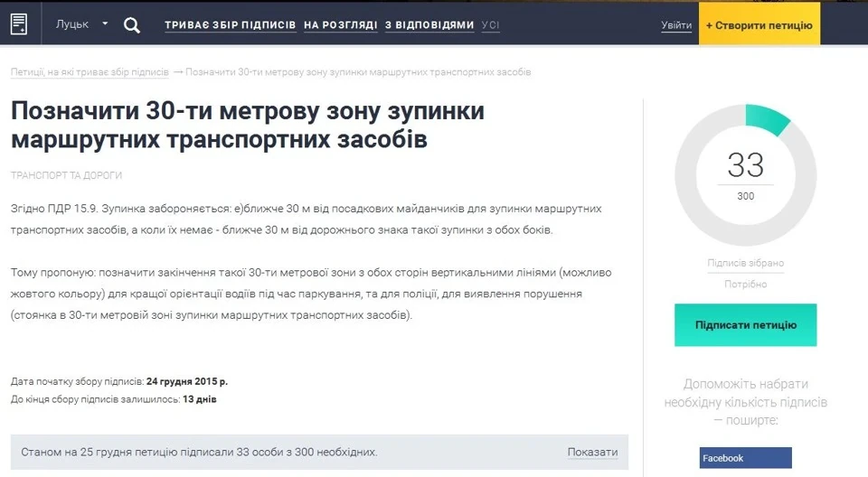Click the signature status bar for 25 грудня
Screen dimensions: 868x477
[x=319, y=452]
